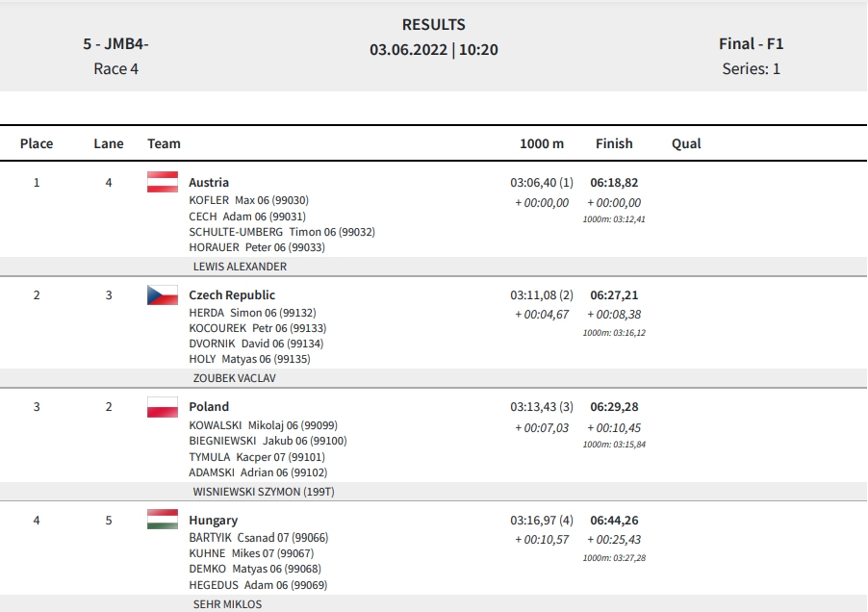The image size is (868, 612).
Task: Click Austria finish time 06:18,82
Action: [614, 183]
